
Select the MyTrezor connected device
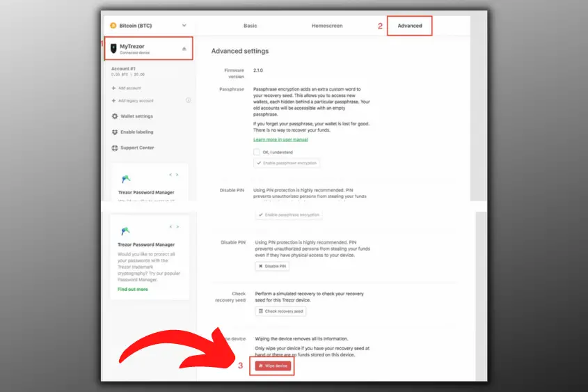point(148,48)
